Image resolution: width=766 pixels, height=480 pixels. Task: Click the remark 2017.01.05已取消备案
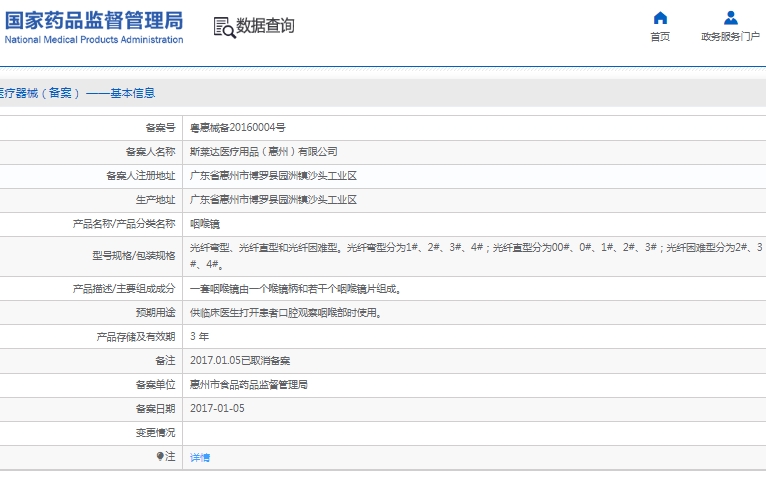[240, 360]
